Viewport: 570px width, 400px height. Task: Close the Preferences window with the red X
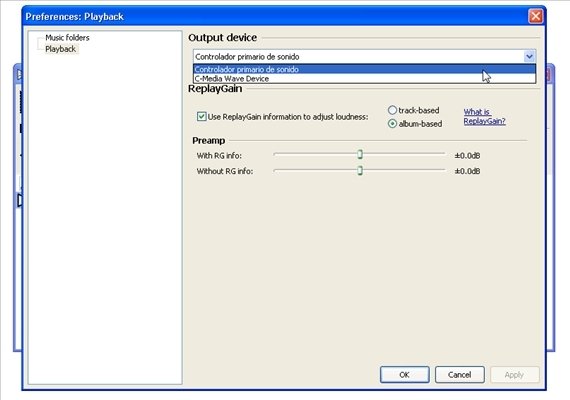[x=535, y=16]
